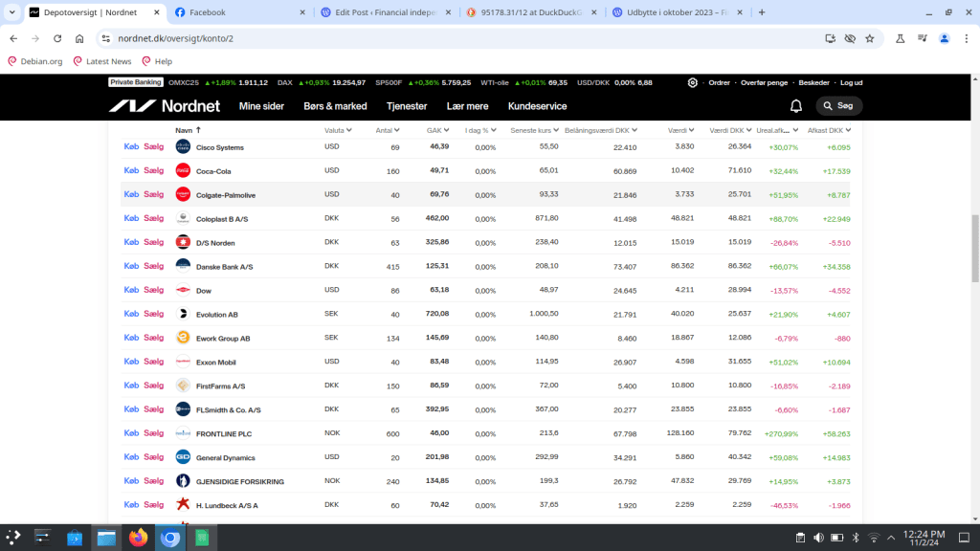This screenshot has height=551, width=980.
Task: Click Sælg for Exxon Mobil
Action: coord(153,363)
